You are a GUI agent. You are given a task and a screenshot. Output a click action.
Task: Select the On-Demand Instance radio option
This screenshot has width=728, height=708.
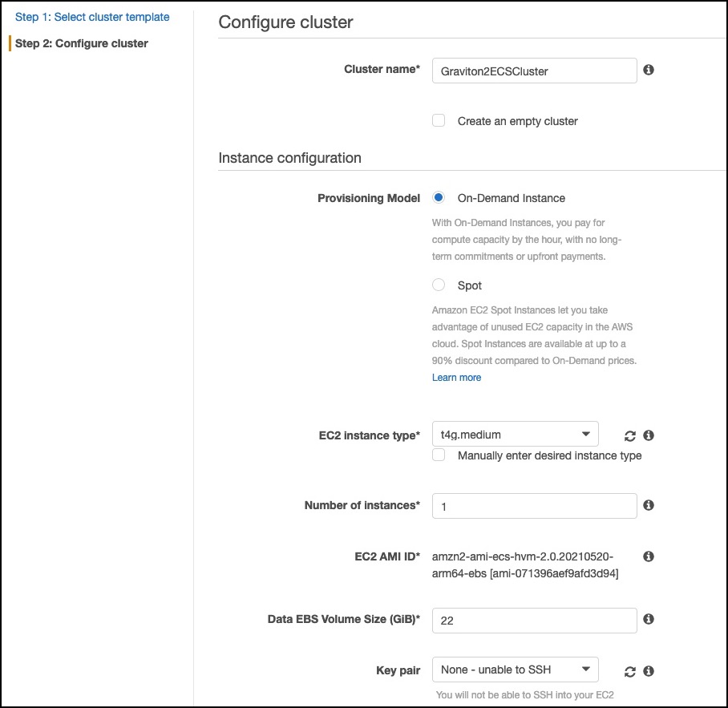(439, 197)
